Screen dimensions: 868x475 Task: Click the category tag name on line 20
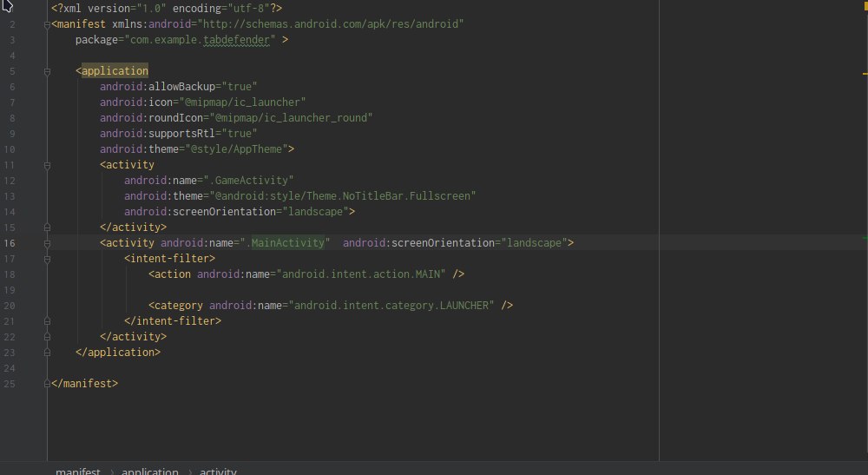tap(178, 306)
